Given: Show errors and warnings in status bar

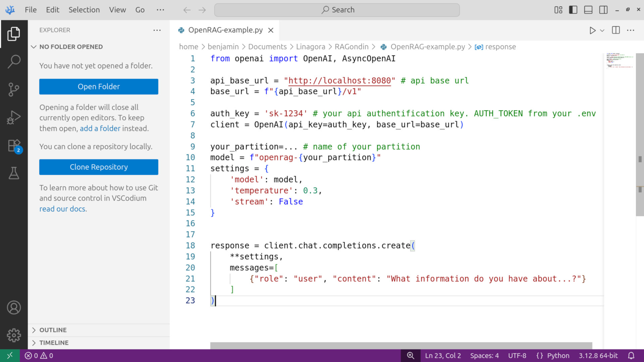Looking at the screenshot, I should [39, 356].
